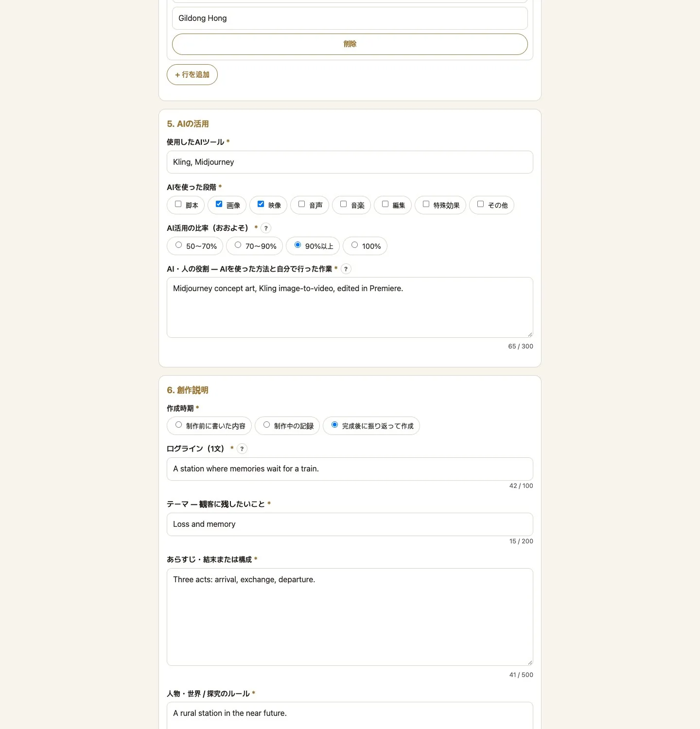Click the + 行を追加 button
Viewport: 700px width, 729px height.
coord(192,75)
